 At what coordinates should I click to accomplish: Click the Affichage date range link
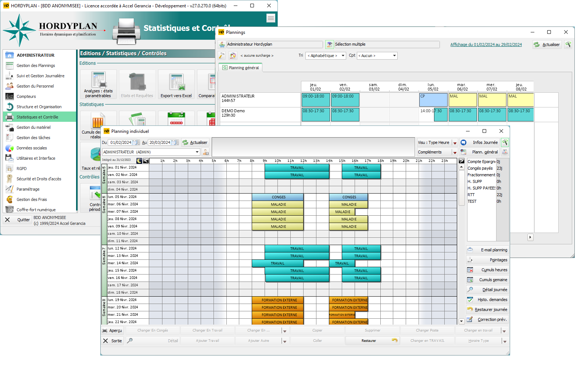(486, 45)
